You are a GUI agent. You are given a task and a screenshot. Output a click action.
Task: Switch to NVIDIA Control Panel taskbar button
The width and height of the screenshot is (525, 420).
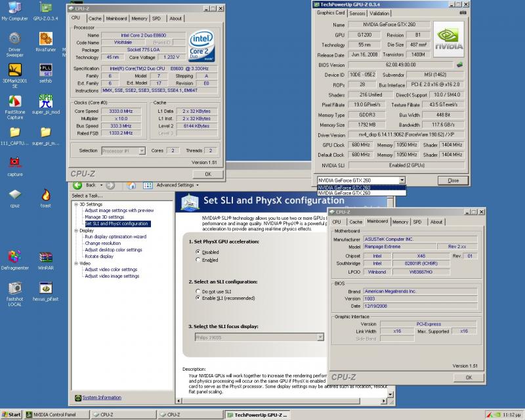58,415
